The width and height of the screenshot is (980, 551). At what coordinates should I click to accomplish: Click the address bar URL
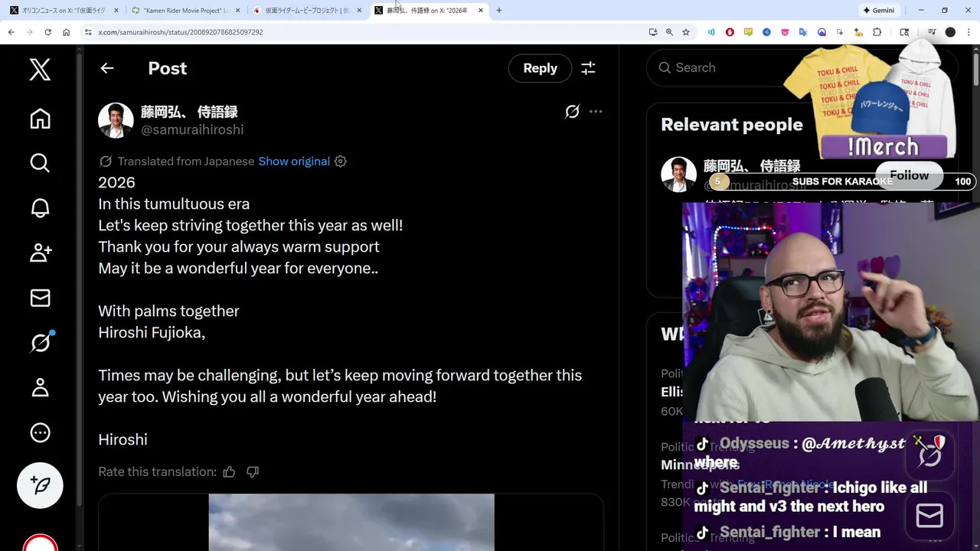[181, 32]
